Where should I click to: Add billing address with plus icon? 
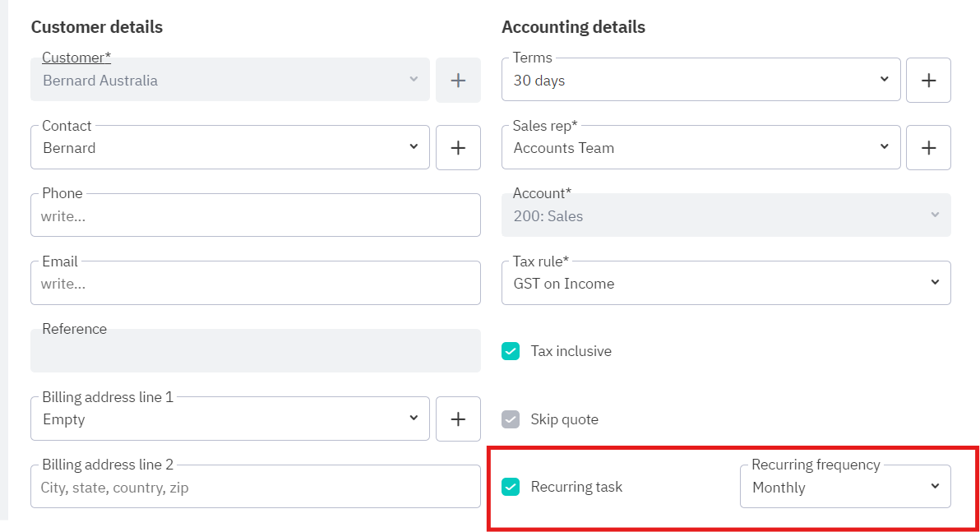click(x=458, y=419)
